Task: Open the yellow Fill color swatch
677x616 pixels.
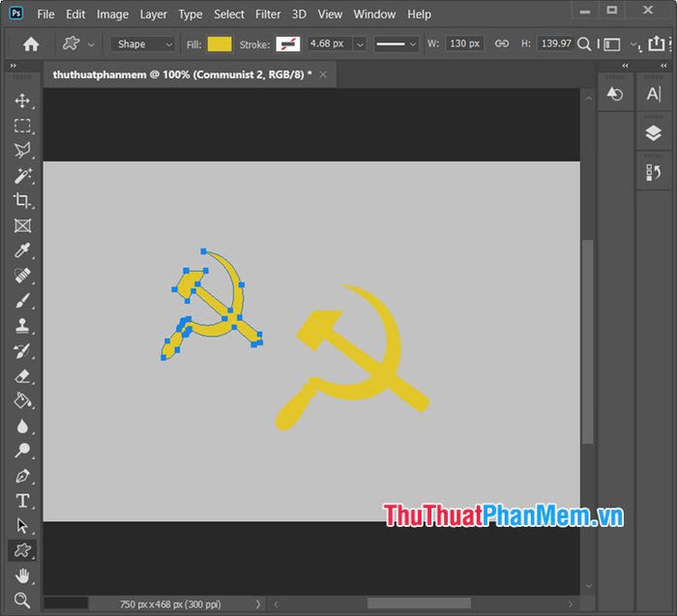Action: pyautogui.click(x=220, y=44)
